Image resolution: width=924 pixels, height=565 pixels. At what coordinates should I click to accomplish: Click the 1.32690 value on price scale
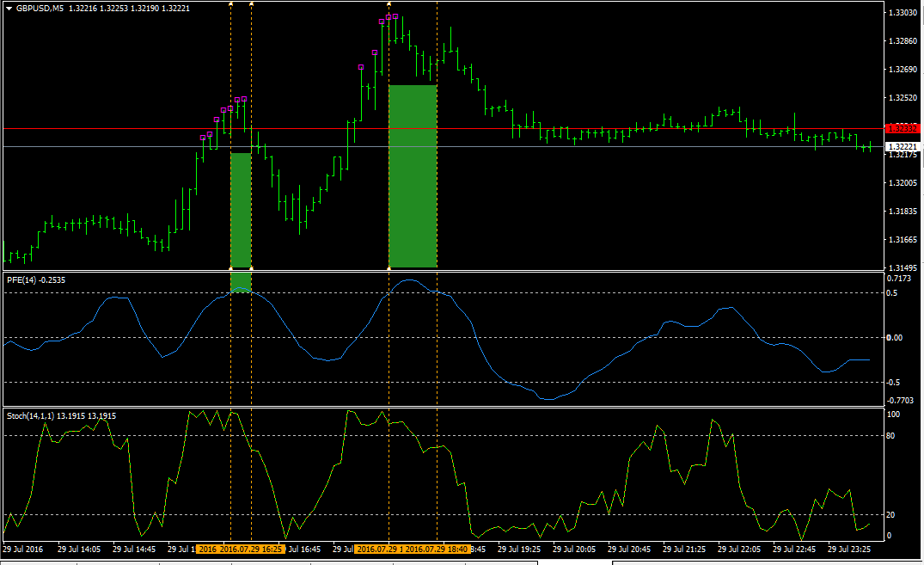(x=903, y=69)
